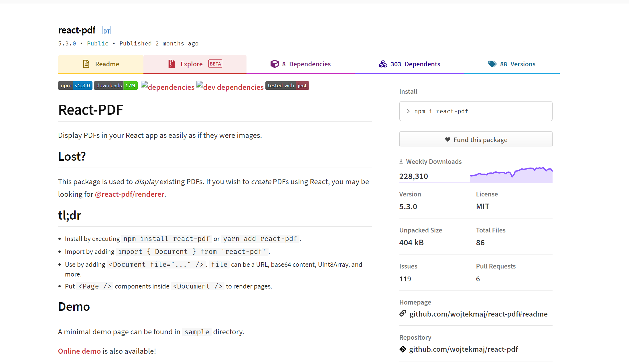Open the @react-pdf/renderer link
Viewport: 629px width, 364px height.
coord(129,194)
